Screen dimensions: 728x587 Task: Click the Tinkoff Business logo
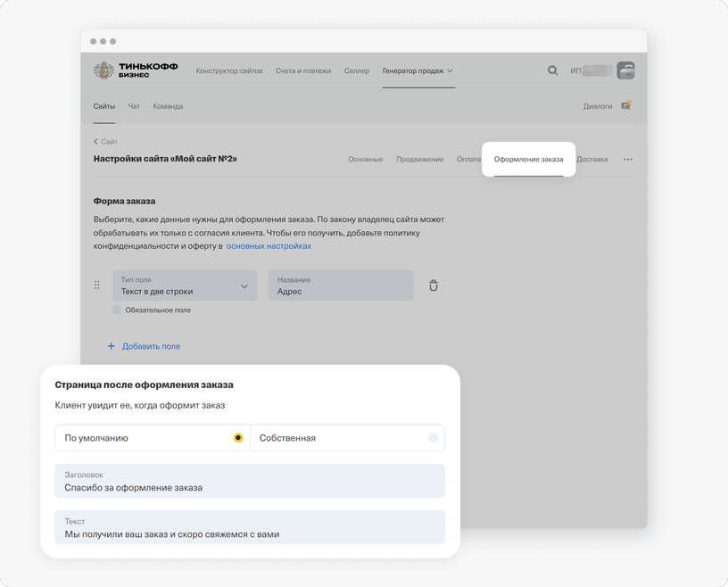coord(136,70)
